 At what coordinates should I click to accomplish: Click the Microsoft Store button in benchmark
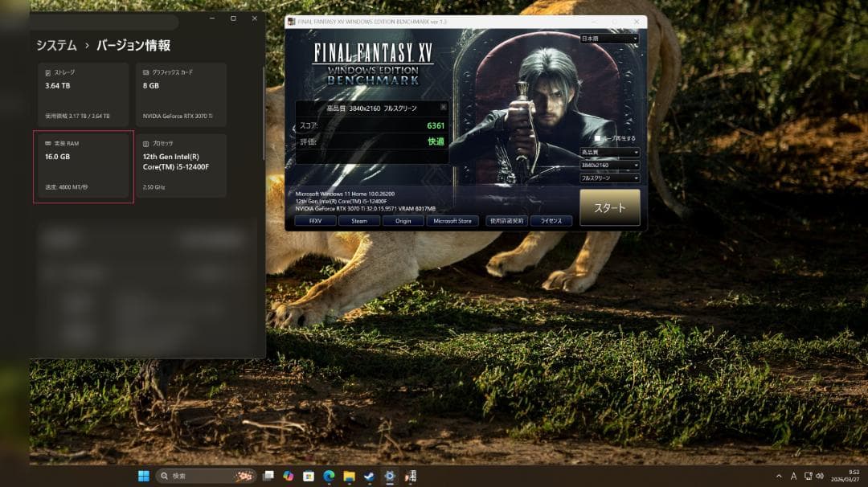[452, 221]
